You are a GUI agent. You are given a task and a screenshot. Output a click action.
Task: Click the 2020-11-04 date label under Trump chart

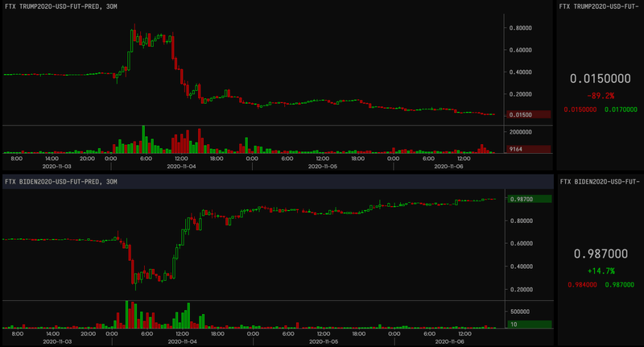tap(181, 167)
